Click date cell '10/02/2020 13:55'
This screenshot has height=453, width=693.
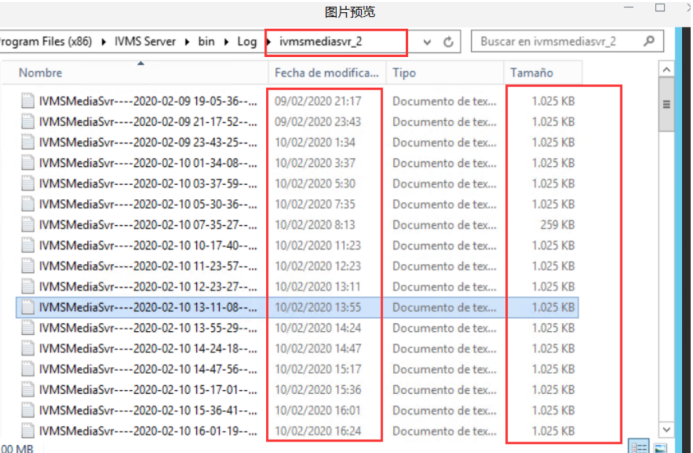click(318, 307)
